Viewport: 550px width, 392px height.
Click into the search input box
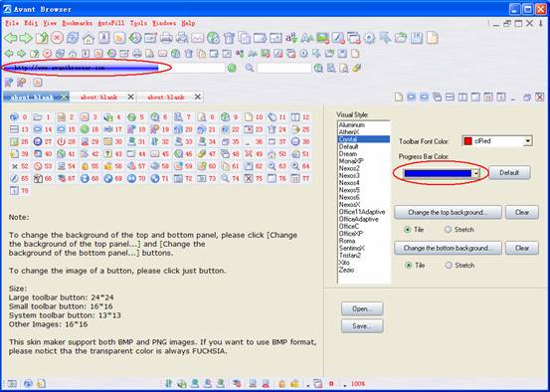click(284, 68)
